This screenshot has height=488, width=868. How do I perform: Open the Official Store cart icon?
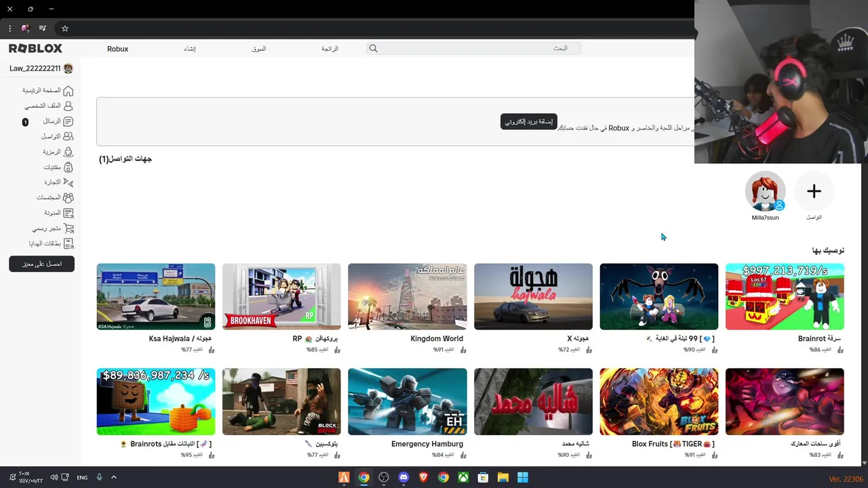point(68,228)
